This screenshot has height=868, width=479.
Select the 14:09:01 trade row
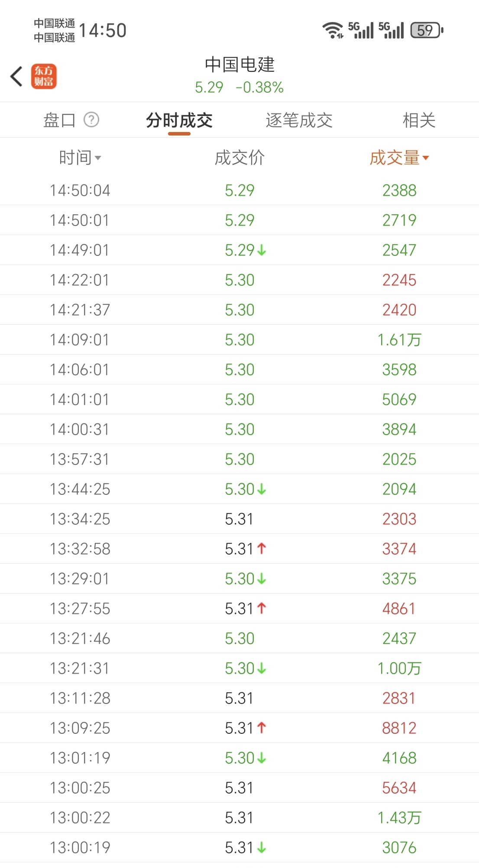click(x=239, y=340)
